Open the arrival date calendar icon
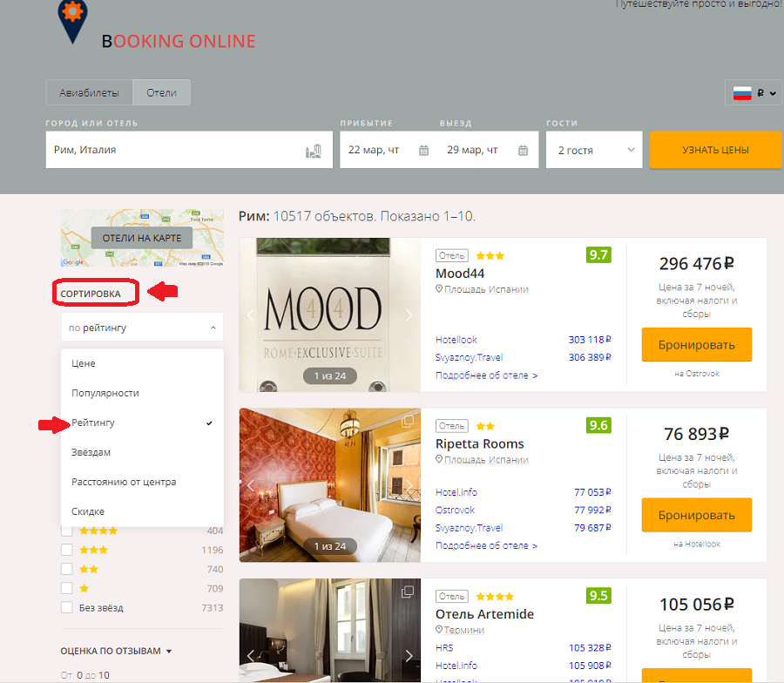The width and height of the screenshot is (784, 683). (423, 150)
